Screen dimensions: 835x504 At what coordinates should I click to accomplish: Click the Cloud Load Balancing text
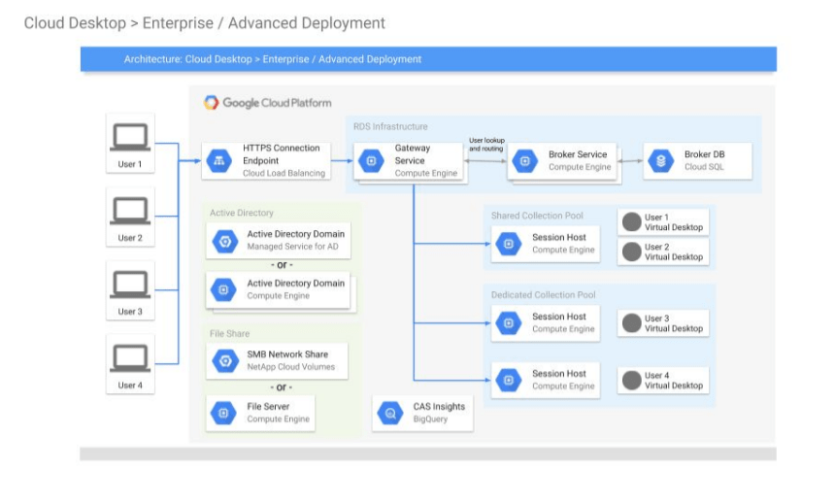(284, 173)
